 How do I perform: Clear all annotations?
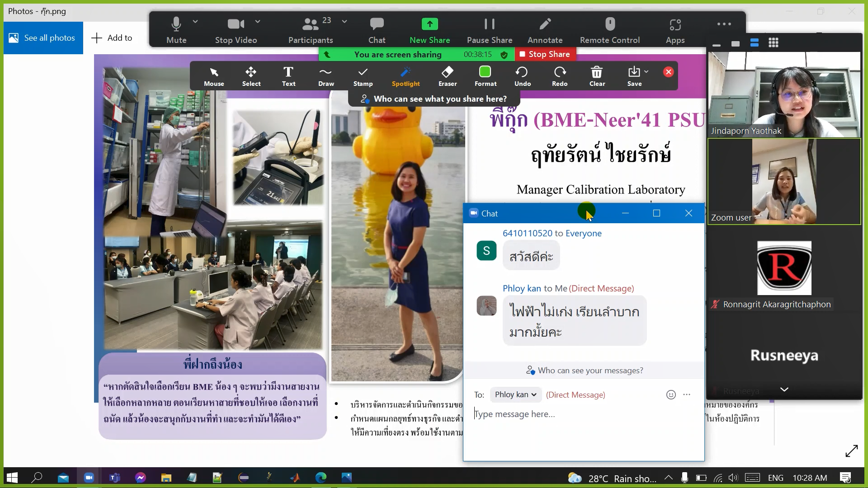tap(597, 76)
